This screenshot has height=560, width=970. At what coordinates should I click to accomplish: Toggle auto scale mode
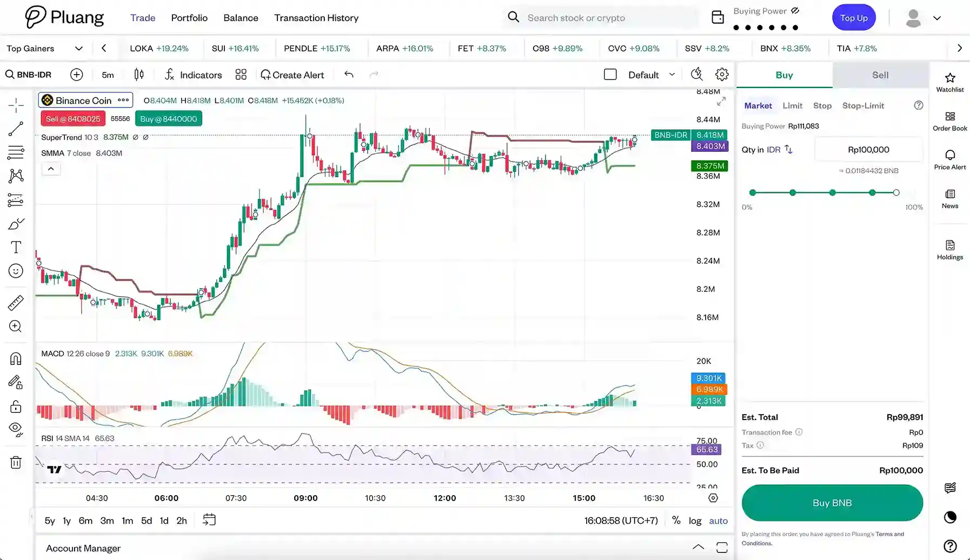point(718,521)
